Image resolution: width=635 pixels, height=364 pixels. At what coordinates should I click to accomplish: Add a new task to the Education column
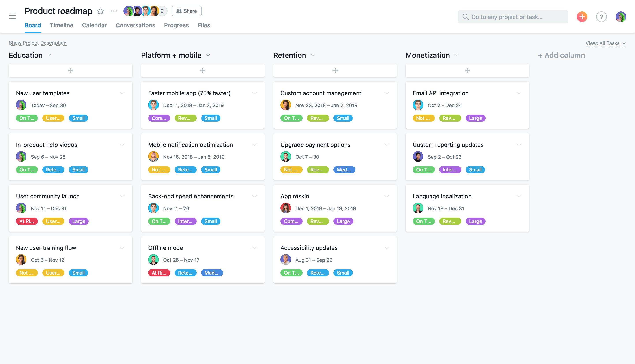pyautogui.click(x=70, y=70)
